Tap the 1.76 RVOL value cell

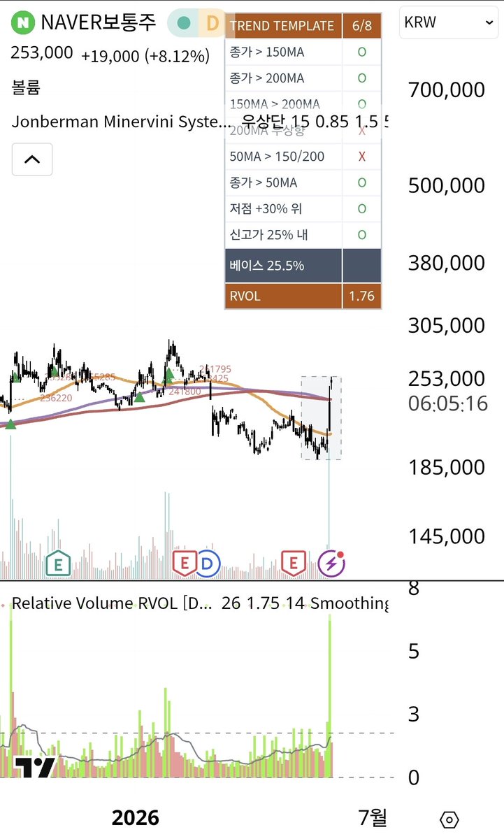[x=362, y=296]
